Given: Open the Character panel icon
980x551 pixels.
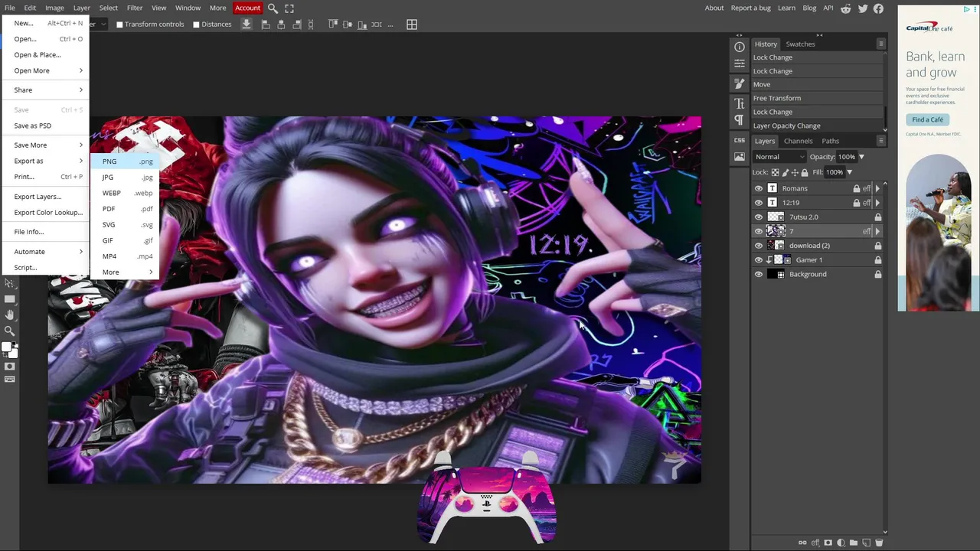Looking at the screenshot, I should pos(740,103).
